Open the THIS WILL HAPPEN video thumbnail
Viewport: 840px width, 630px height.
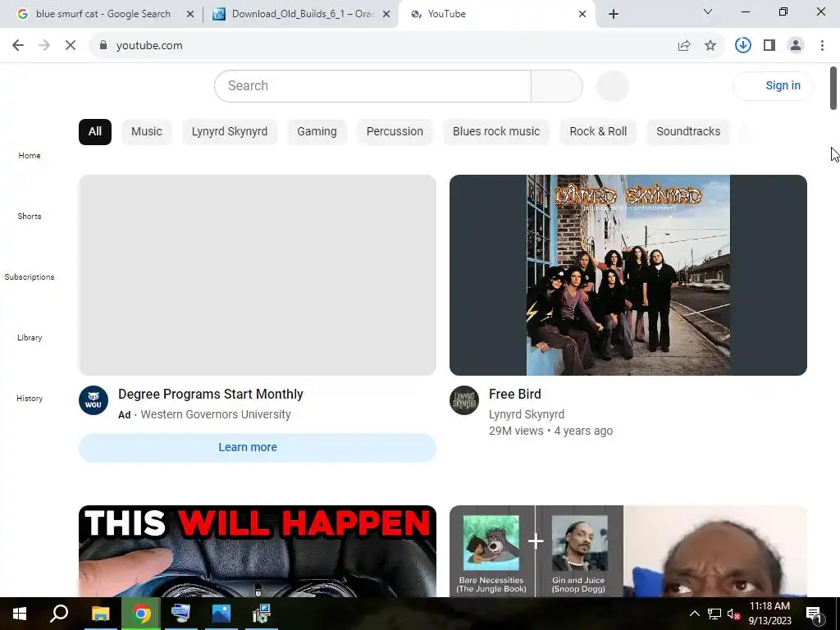click(258, 551)
